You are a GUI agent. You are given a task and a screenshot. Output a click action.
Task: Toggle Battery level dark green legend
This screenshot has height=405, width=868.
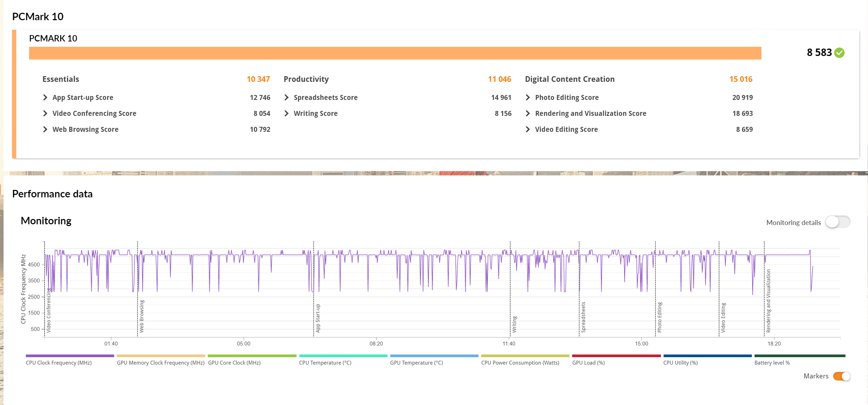pos(800,356)
